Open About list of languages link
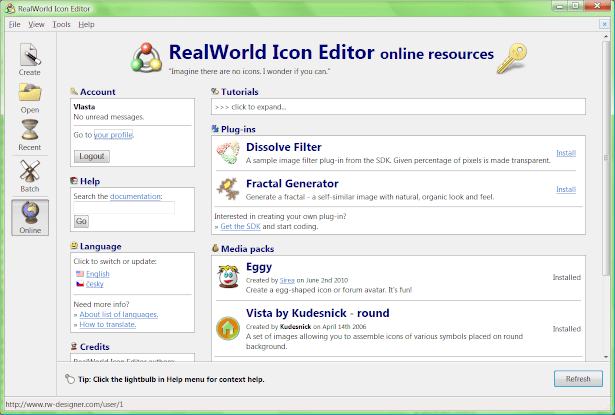The width and height of the screenshot is (615, 415). tap(119, 314)
